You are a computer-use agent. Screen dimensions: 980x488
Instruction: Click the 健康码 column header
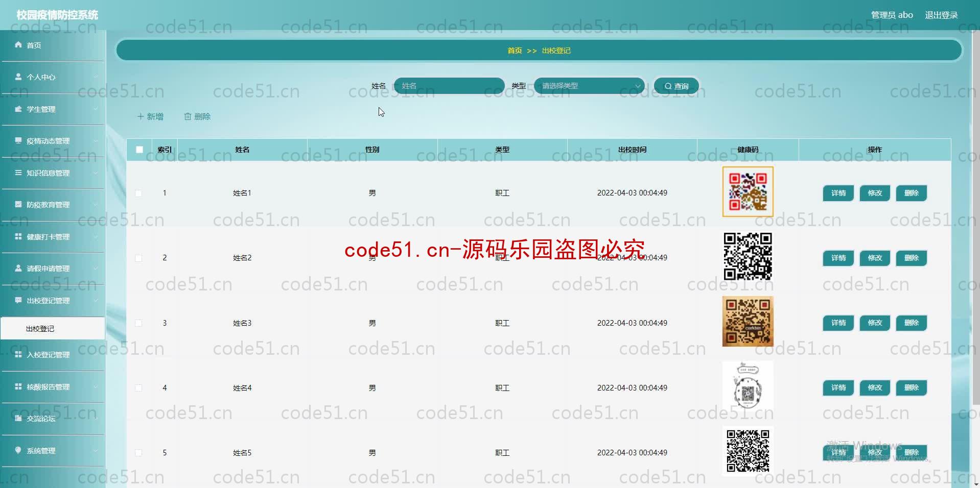[748, 150]
